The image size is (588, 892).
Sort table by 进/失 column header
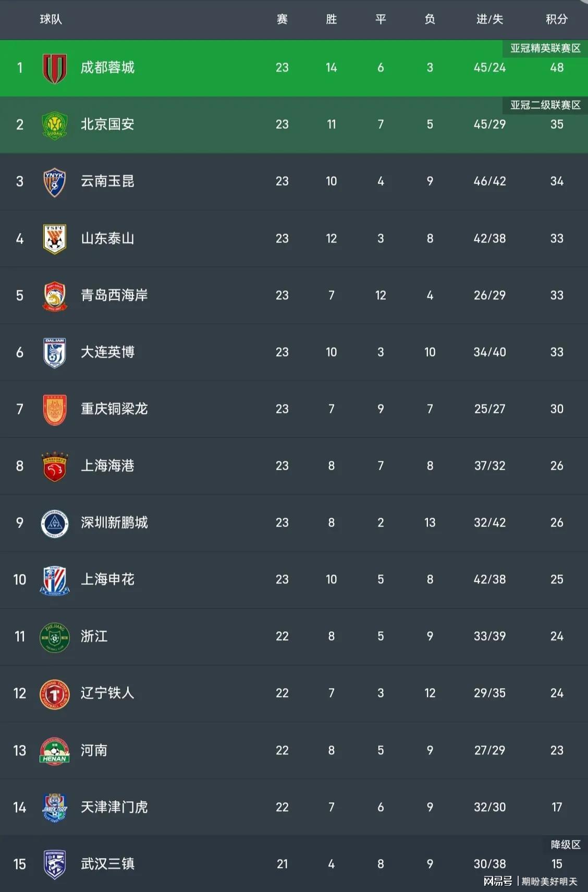point(489,19)
